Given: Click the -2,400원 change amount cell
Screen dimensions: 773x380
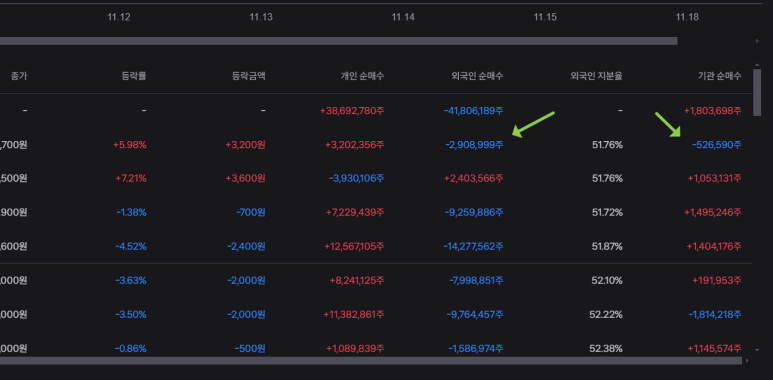Looking at the screenshot, I should click(x=246, y=246).
